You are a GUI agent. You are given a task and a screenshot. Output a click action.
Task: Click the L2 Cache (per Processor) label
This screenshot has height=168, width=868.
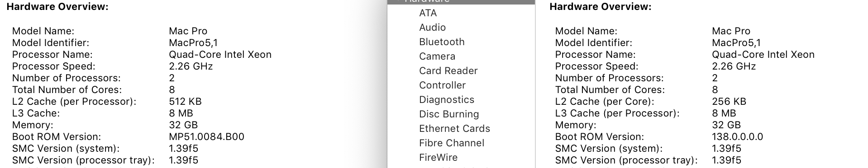pyautogui.click(x=74, y=102)
